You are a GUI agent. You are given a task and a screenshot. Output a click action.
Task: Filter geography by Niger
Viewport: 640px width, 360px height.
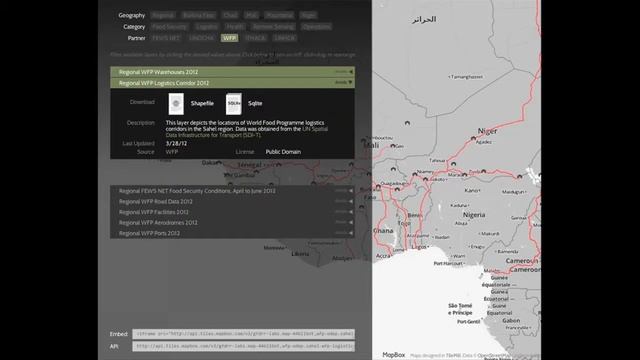(x=309, y=15)
